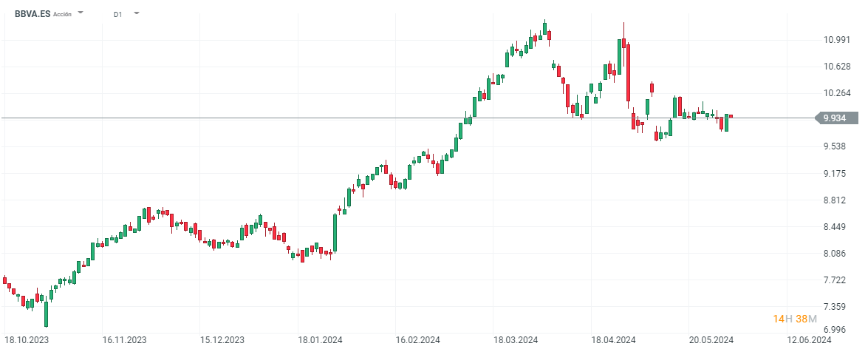Image resolution: width=868 pixels, height=352 pixels.
Task: Click the BBVA.ES symbol name
Action: tap(33, 13)
